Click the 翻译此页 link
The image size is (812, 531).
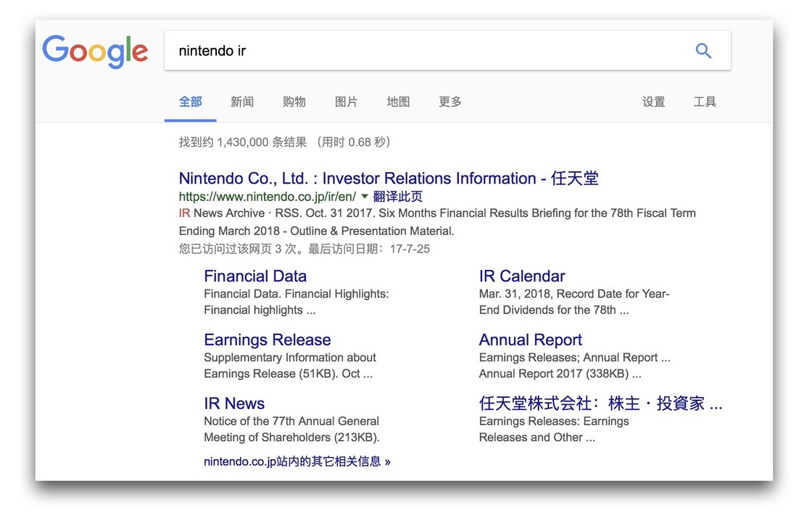point(398,197)
